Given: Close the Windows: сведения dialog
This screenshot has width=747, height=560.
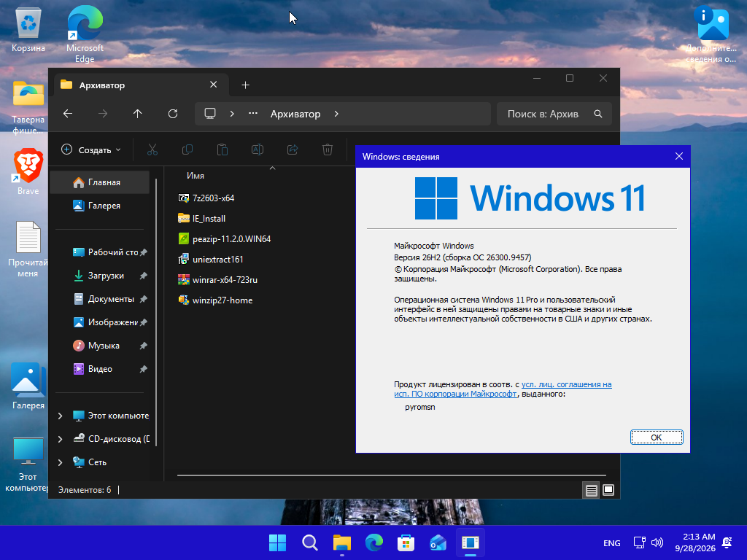Looking at the screenshot, I should click(x=679, y=156).
